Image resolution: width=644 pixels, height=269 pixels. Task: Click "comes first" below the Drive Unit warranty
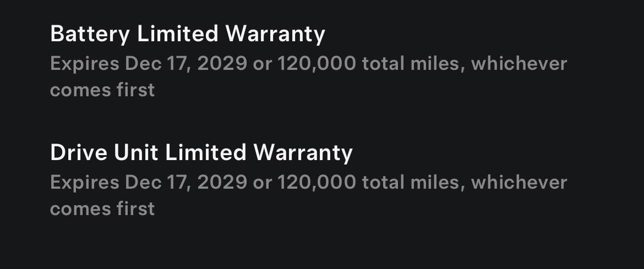point(102,208)
